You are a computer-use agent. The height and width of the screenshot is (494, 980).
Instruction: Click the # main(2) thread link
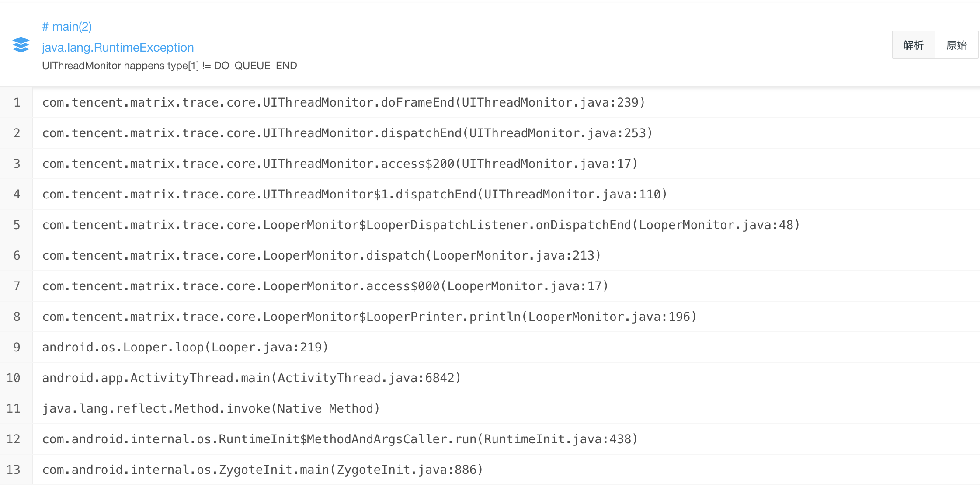click(x=66, y=26)
